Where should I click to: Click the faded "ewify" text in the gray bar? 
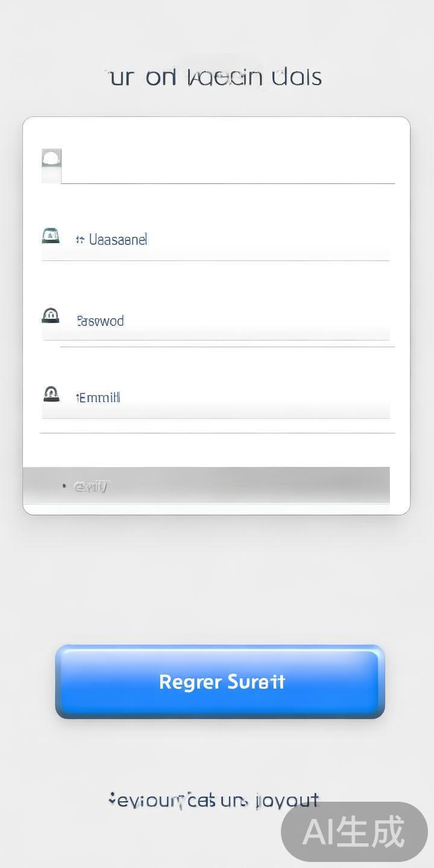coord(90,486)
